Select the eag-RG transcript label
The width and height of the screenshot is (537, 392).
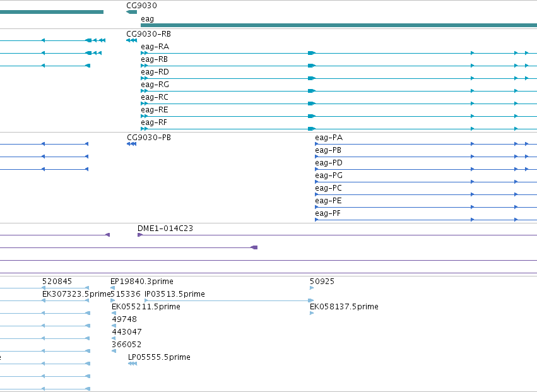point(155,85)
